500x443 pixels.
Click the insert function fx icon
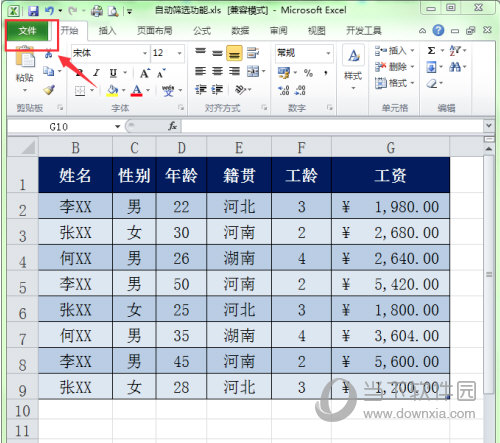tap(173, 126)
